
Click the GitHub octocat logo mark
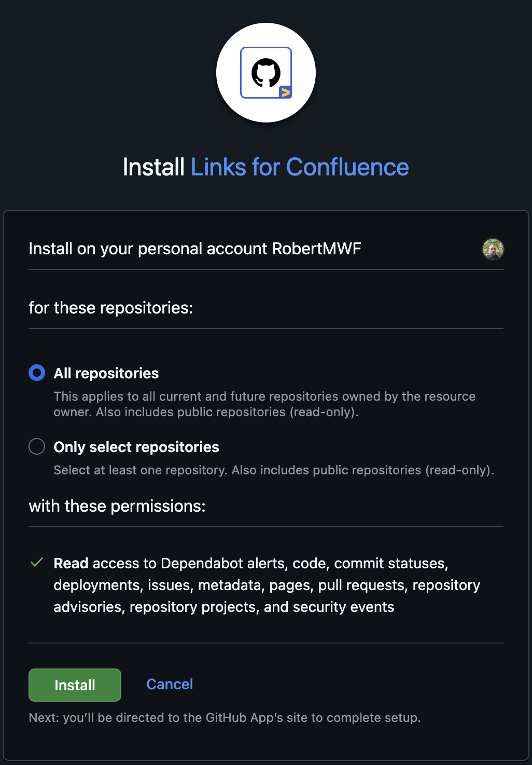click(x=266, y=72)
